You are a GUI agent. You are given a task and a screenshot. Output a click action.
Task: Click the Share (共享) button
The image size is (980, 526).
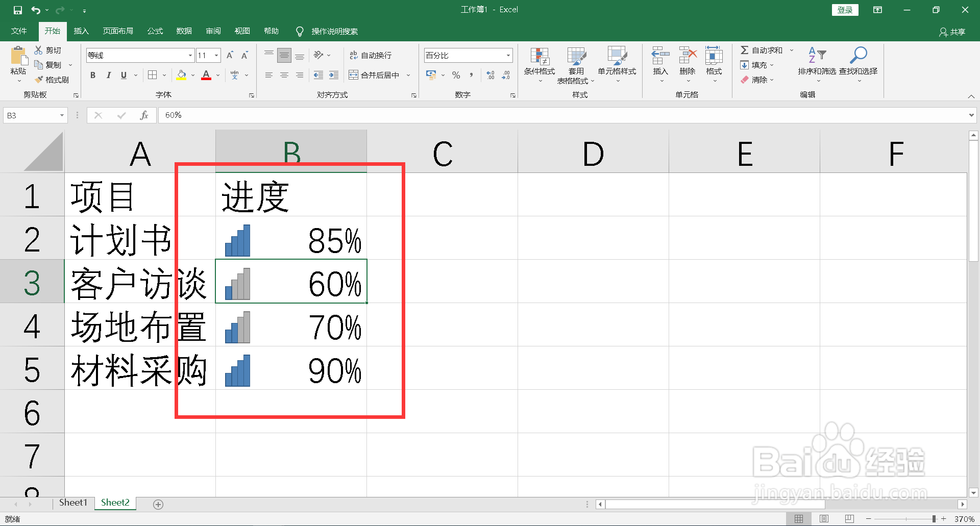point(952,32)
